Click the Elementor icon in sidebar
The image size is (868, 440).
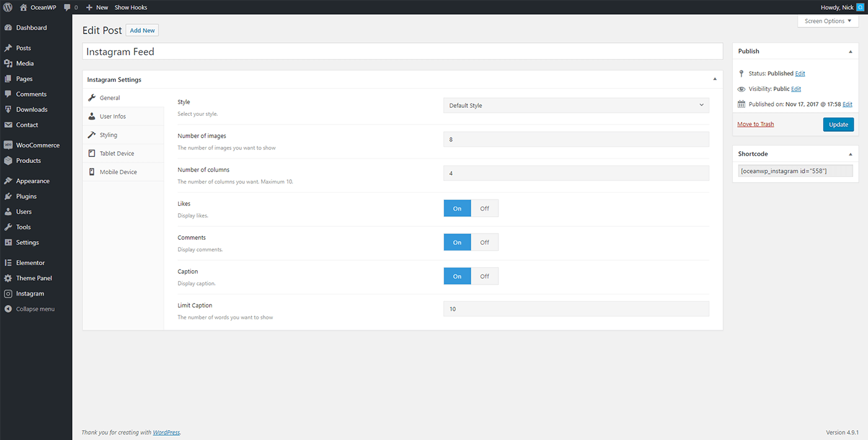[8, 263]
